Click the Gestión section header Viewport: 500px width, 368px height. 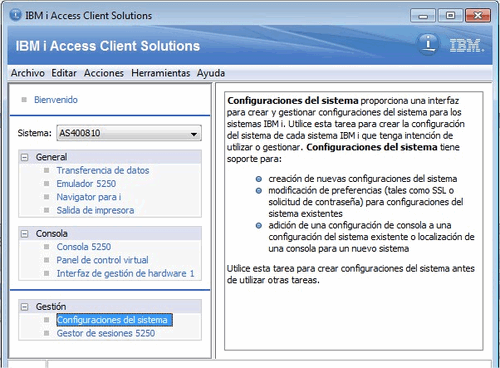click(110, 307)
